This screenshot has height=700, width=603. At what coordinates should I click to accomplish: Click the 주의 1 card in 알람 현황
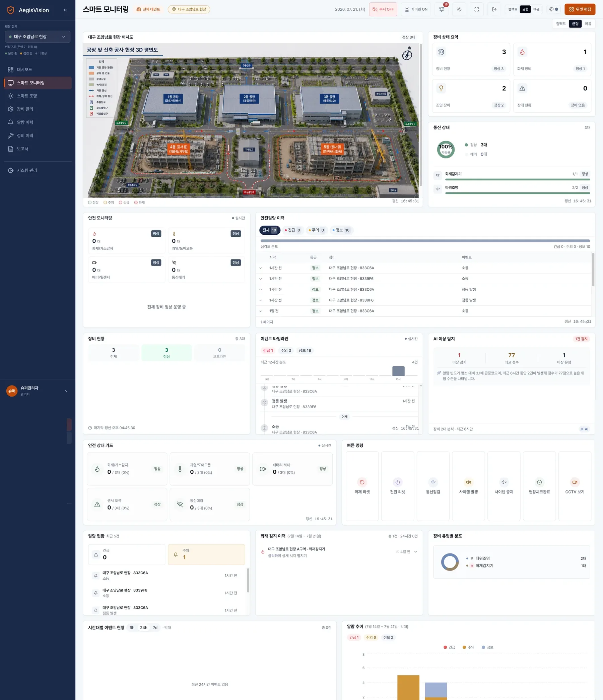[206, 555]
